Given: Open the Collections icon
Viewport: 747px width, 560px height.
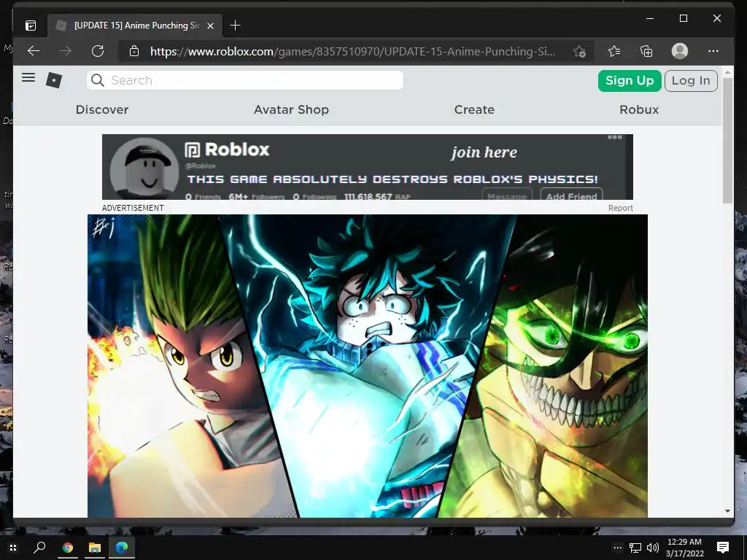Looking at the screenshot, I should coord(646,51).
